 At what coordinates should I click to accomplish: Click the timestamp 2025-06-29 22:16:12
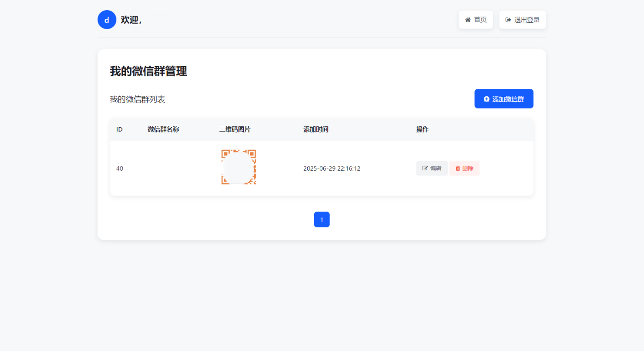pyautogui.click(x=332, y=168)
